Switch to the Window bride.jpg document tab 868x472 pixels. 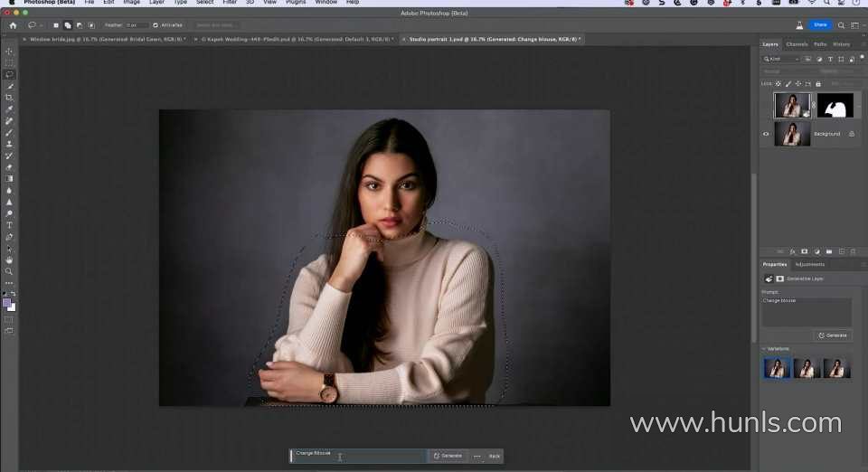pyautogui.click(x=108, y=39)
